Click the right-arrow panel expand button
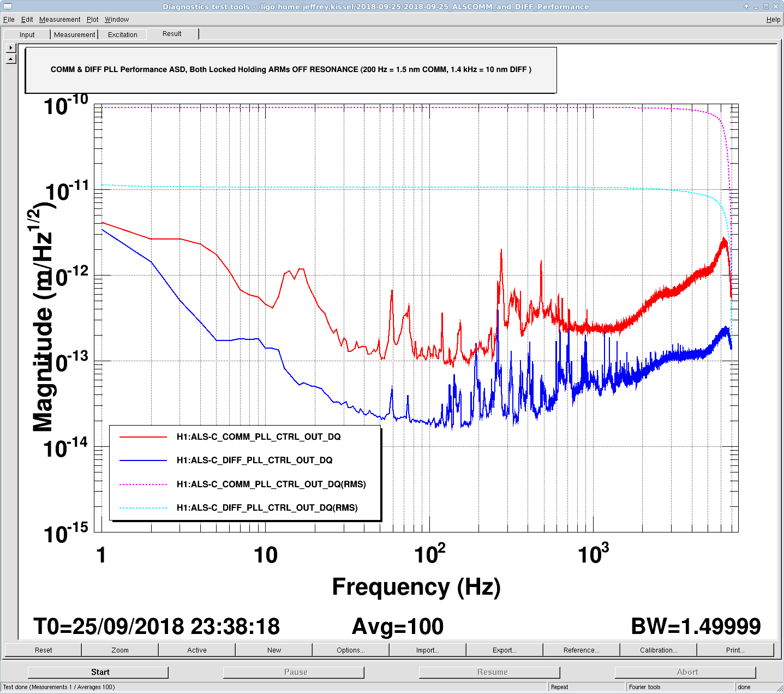 11,48
